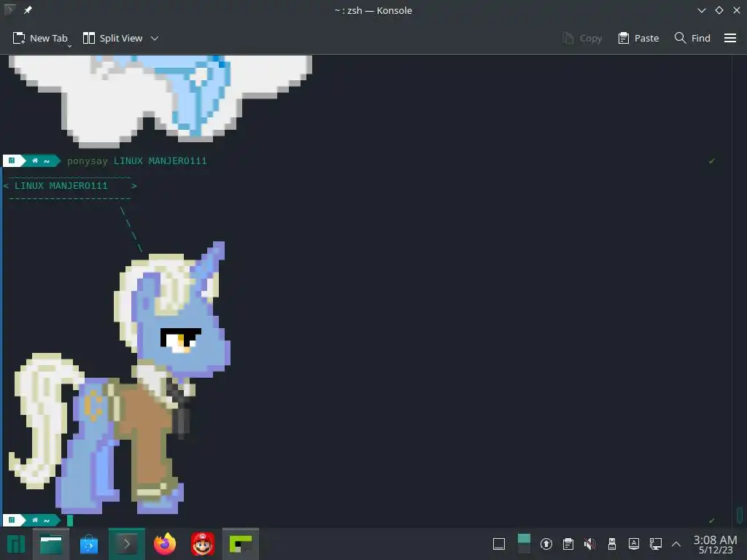Open the Konsole hamburger menu
747x560 pixels.
coord(729,38)
